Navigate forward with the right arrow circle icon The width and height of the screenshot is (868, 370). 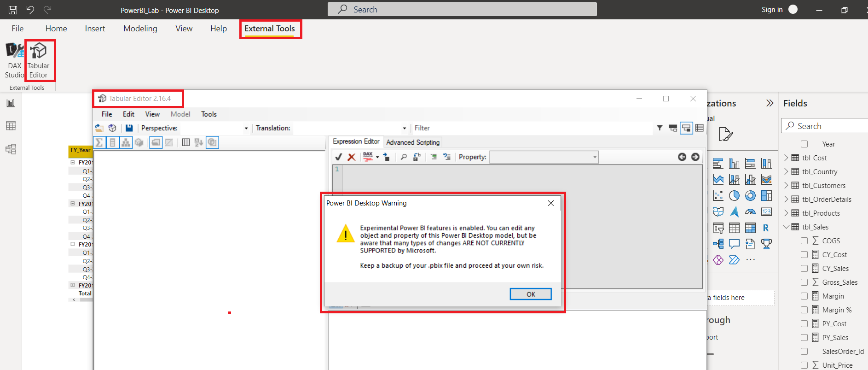[x=695, y=157]
